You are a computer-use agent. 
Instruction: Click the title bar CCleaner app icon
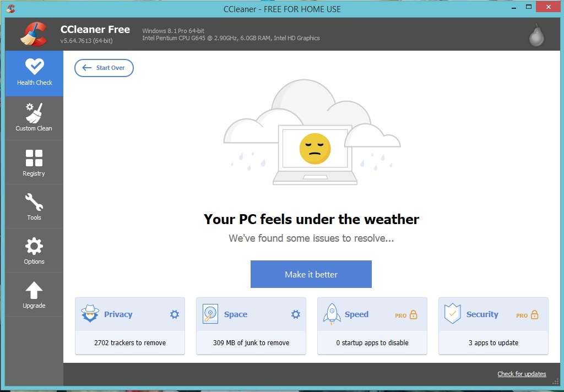[11, 9]
